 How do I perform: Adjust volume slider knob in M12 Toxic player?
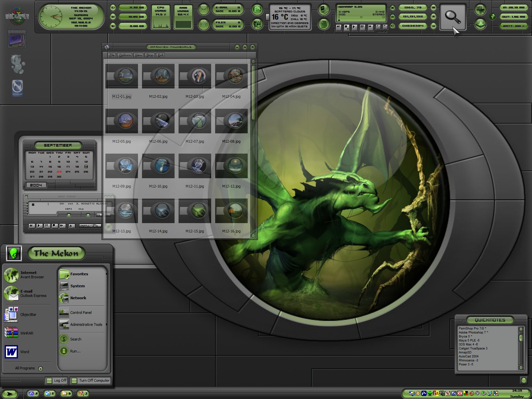[69, 215]
